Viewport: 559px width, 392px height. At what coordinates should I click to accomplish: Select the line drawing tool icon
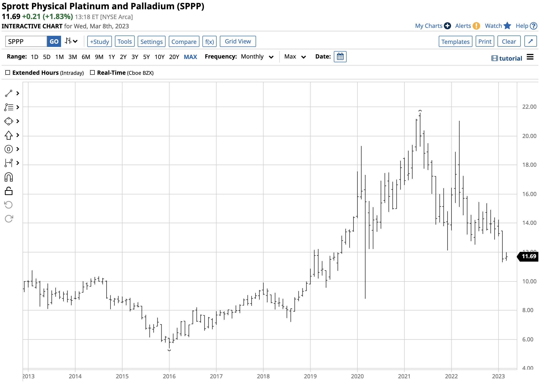pyautogui.click(x=9, y=93)
